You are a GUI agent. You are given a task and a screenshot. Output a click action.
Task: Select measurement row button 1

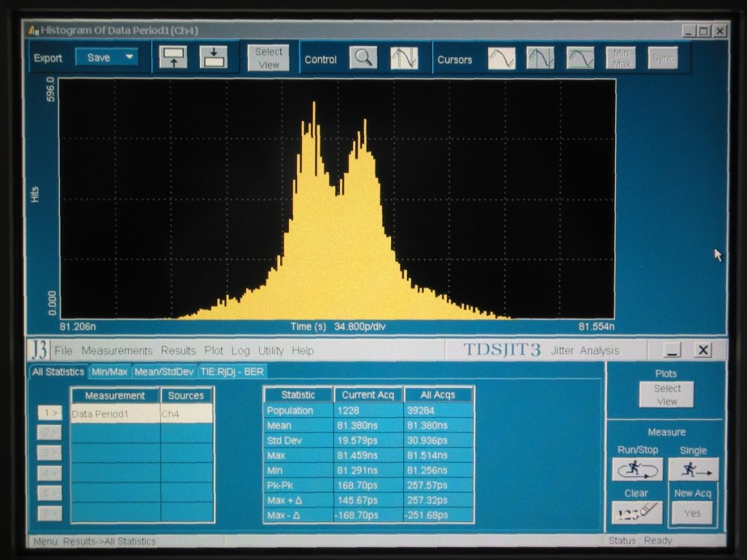click(50, 413)
